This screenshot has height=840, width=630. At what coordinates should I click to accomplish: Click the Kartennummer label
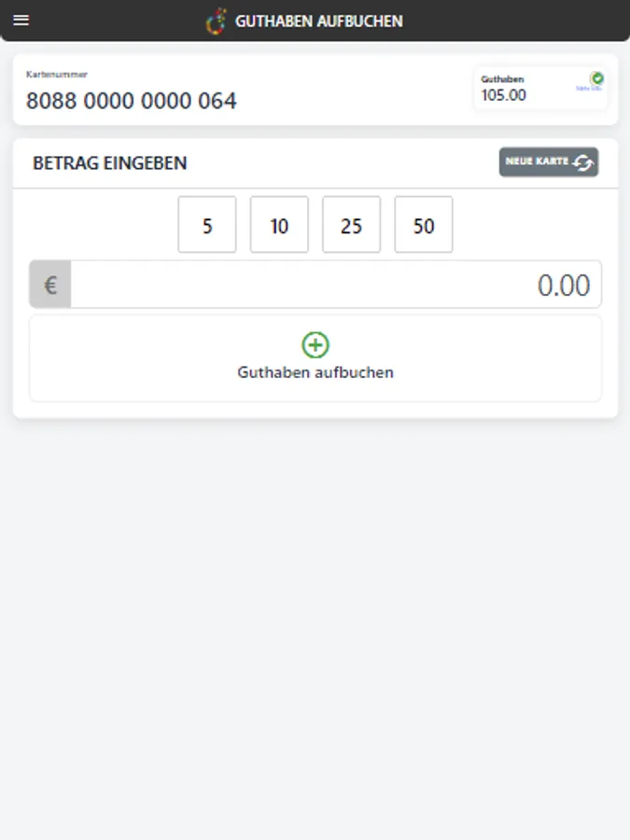tap(57, 75)
